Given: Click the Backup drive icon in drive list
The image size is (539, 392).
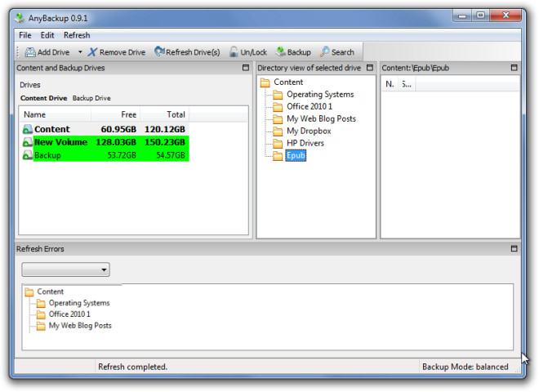Looking at the screenshot, I should click(x=28, y=155).
